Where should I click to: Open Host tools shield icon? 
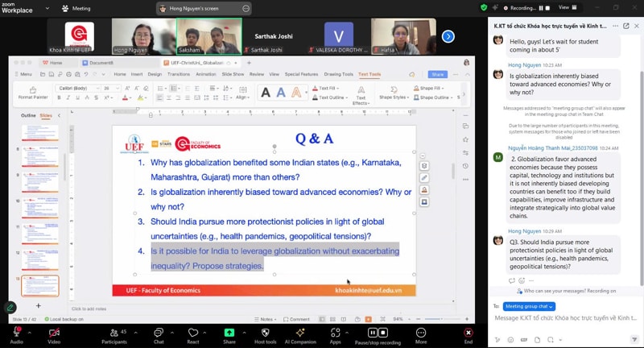point(266,333)
